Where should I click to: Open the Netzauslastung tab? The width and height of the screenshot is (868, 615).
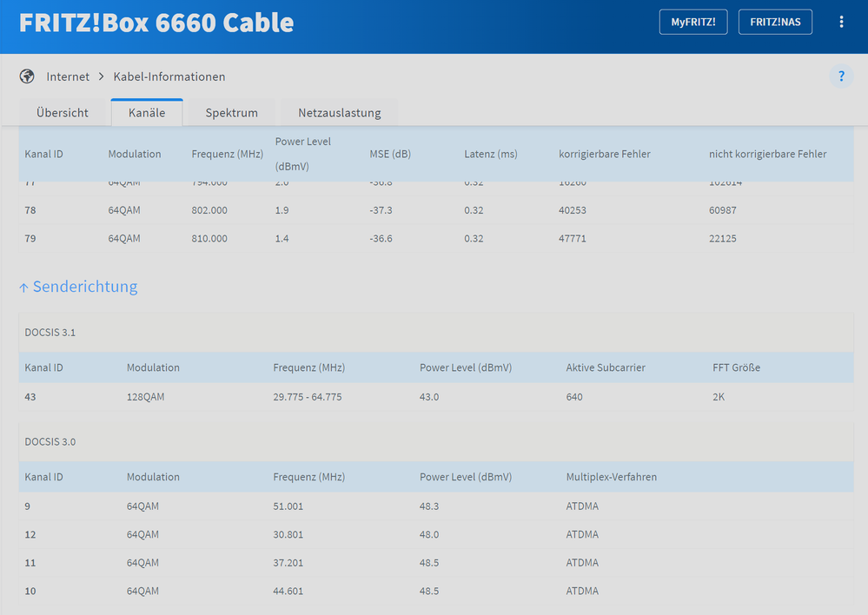coord(340,113)
